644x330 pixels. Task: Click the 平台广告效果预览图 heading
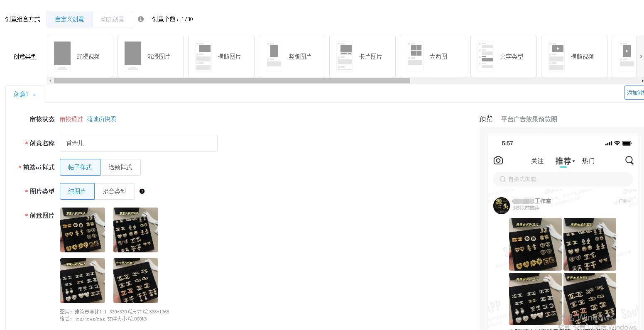[529, 119]
